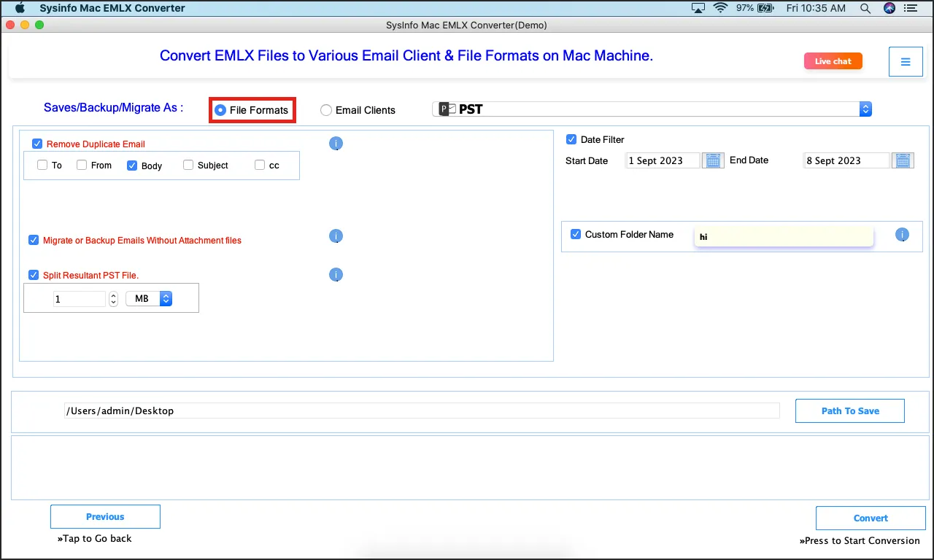Viewport: 934px width, 560px height.
Task: Click the battery status icon
Action: pyautogui.click(x=765, y=8)
